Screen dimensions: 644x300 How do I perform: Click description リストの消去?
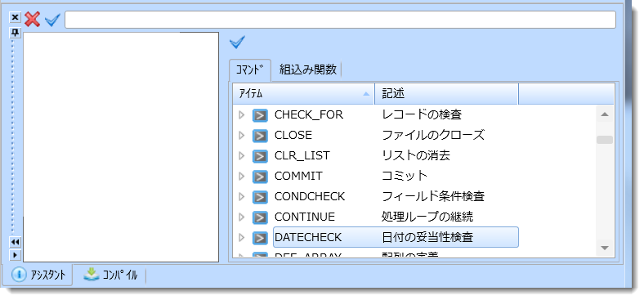point(416,155)
